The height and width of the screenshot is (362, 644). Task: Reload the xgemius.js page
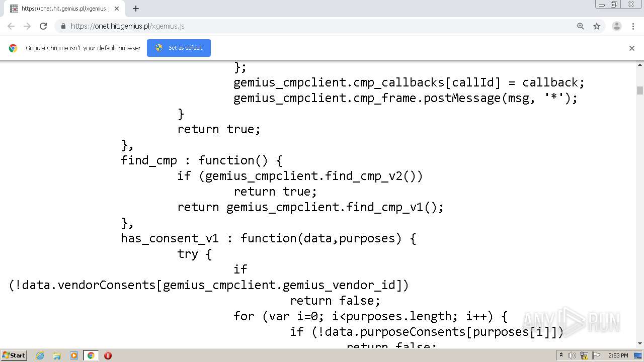coord(43,26)
